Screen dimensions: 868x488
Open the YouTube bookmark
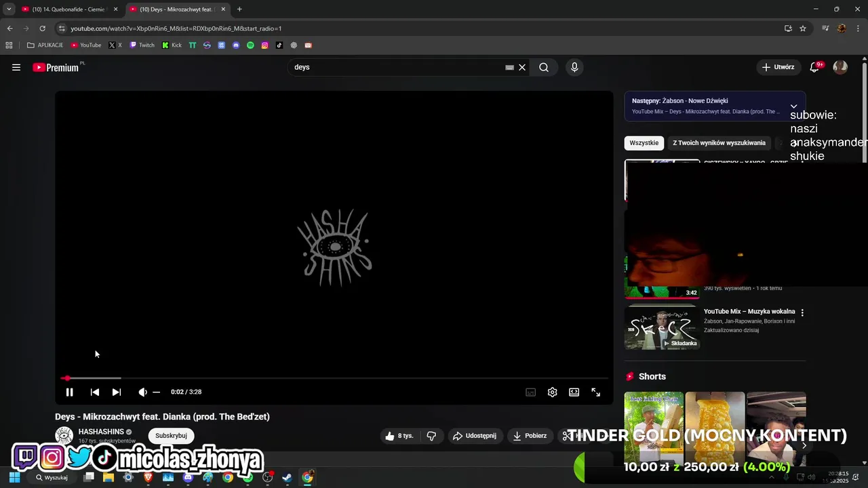pyautogui.click(x=86, y=45)
